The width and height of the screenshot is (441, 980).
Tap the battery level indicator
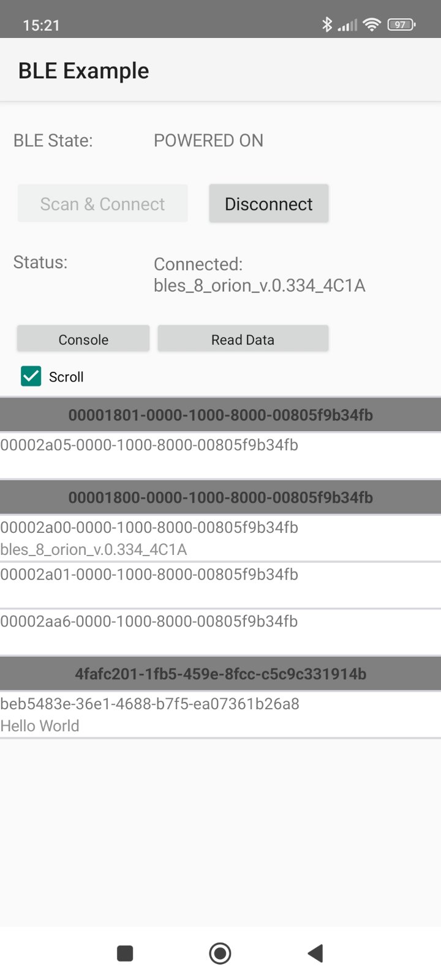[401, 24]
